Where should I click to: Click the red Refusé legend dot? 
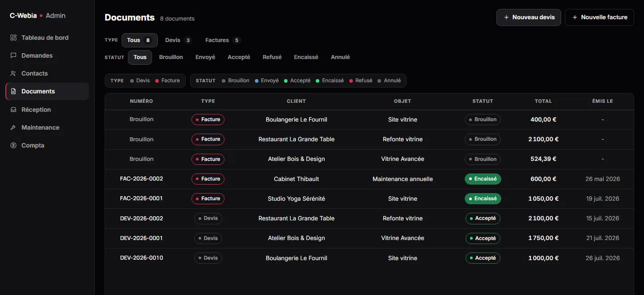click(x=352, y=81)
